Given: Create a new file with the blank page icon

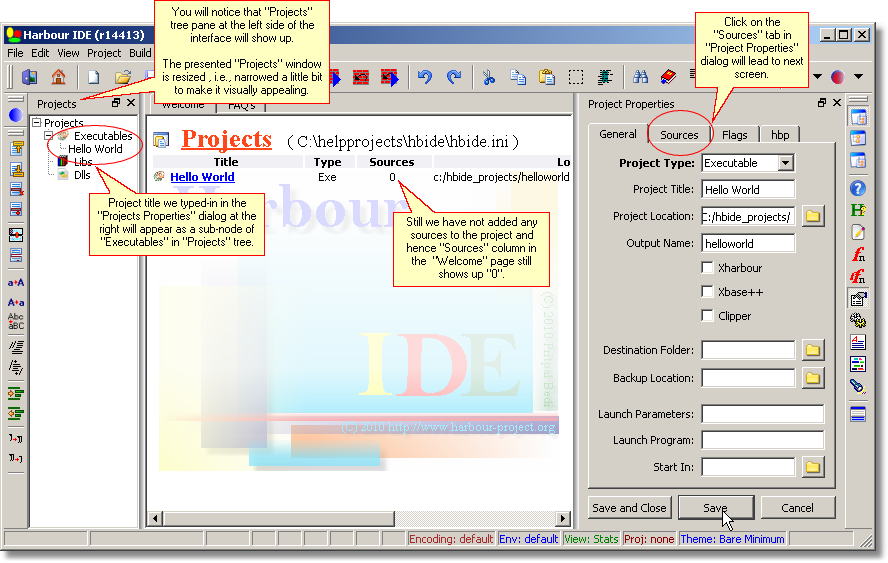Looking at the screenshot, I should pos(93,77).
